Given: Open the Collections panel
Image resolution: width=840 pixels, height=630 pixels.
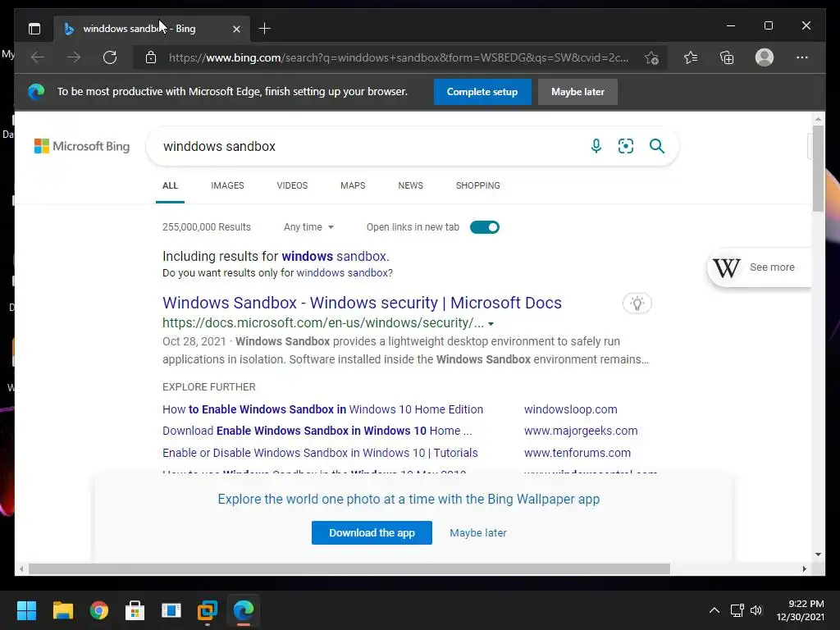Looking at the screenshot, I should 727,57.
